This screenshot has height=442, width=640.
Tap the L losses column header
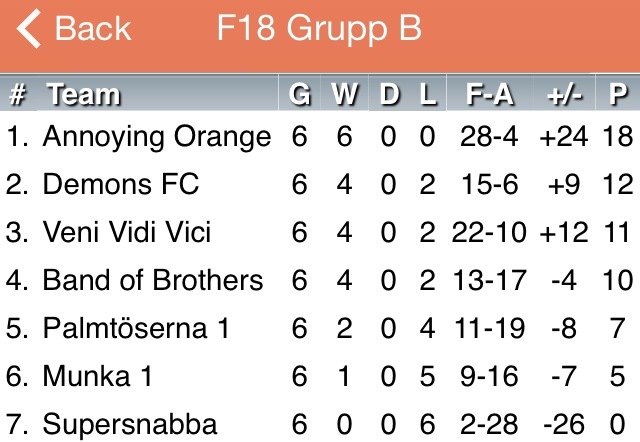[428, 94]
